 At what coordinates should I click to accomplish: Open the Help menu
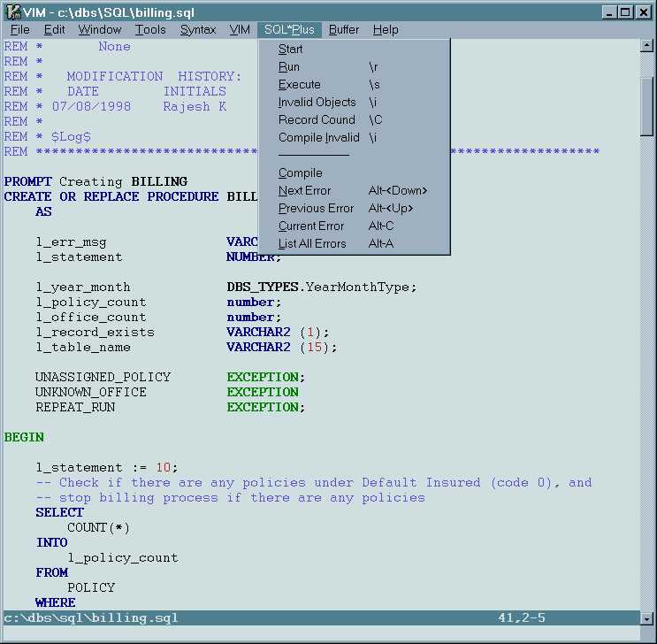click(386, 29)
